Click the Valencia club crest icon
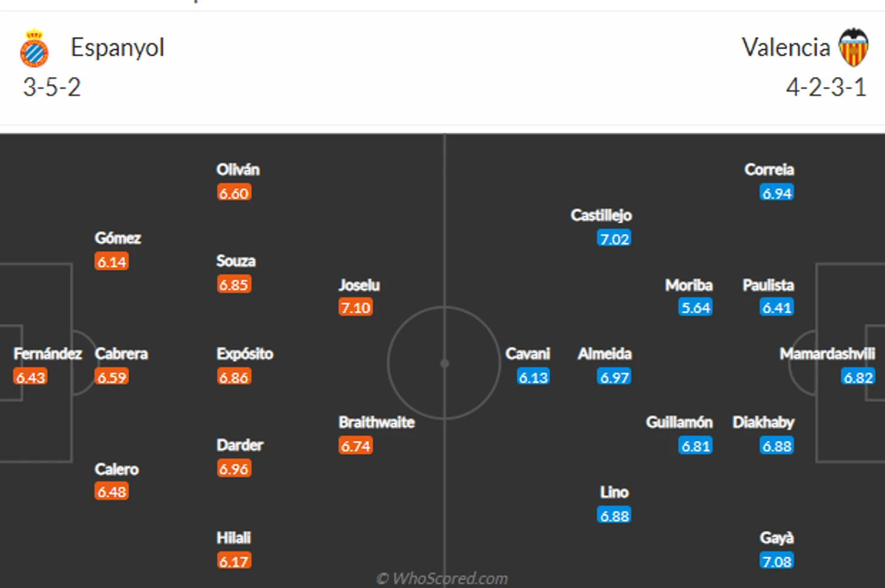The height and width of the screenshot is (588, 885). (x=853, y=47)
